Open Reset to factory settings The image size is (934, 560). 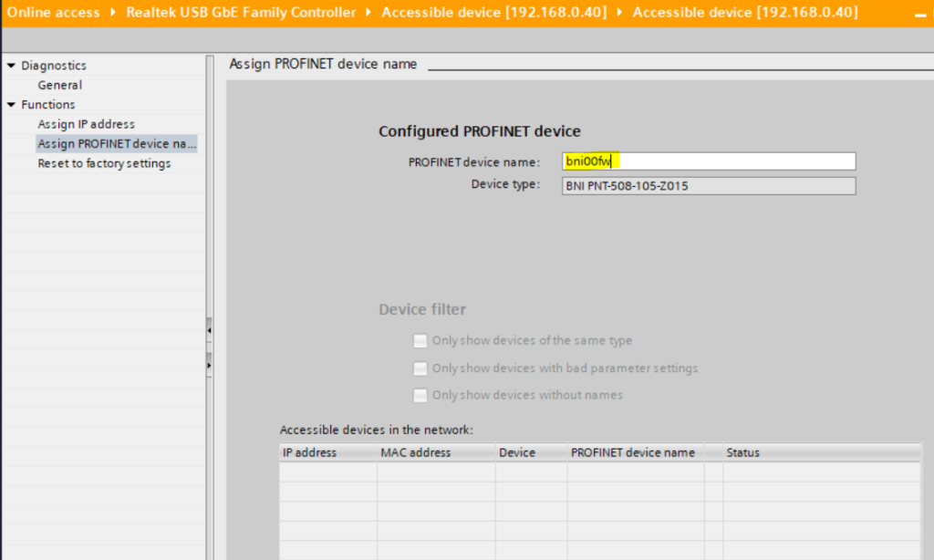pos(103,163)
